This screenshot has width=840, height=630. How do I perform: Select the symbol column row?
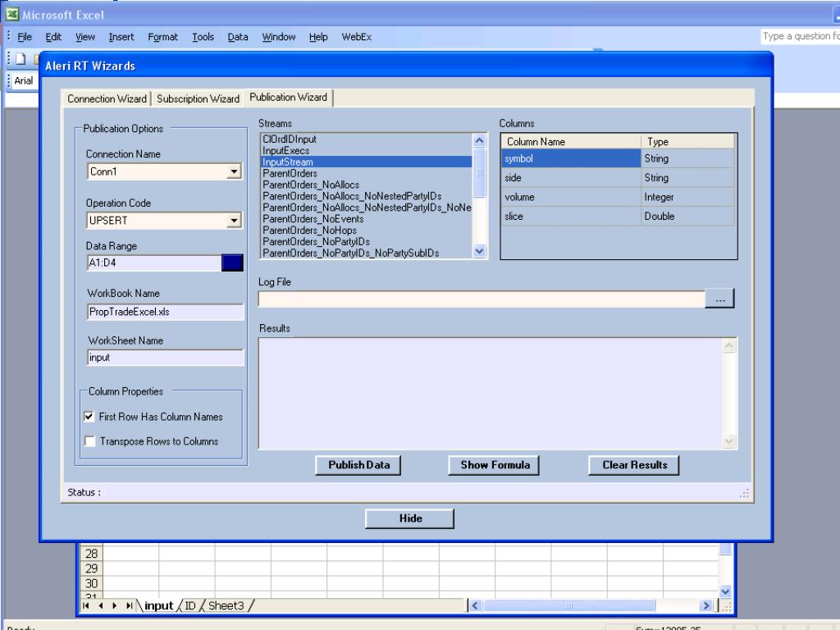618,158
